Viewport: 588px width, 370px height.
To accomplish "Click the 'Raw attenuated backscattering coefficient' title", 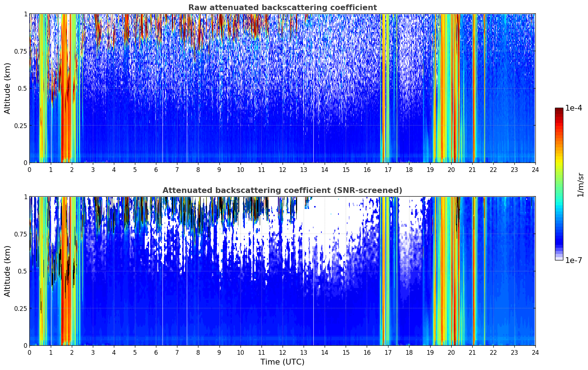I will pyautogui.click(x=282, y=8).
